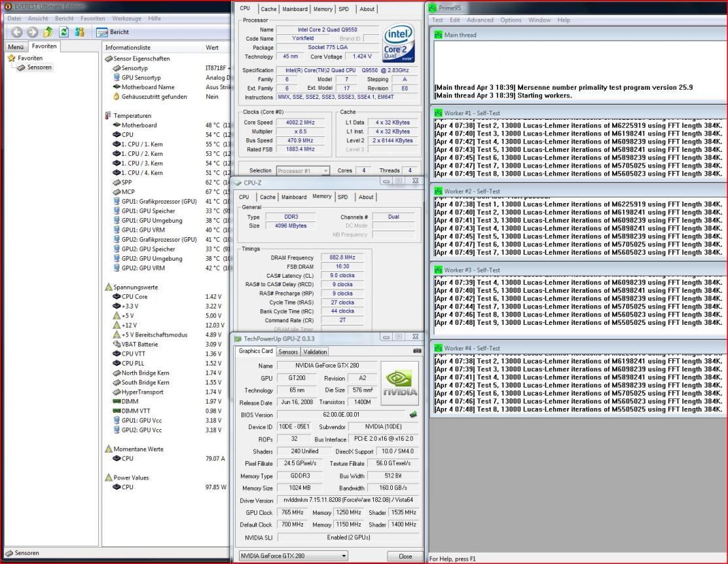Open the Validation tab in GPU-Z
Viewport: 728px width, 564px height.
(x=316, y=352)
